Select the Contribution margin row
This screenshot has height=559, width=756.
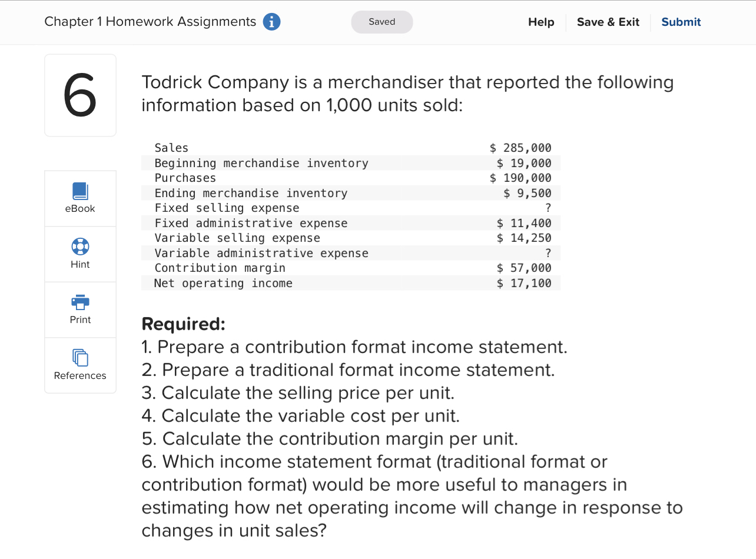350,268
